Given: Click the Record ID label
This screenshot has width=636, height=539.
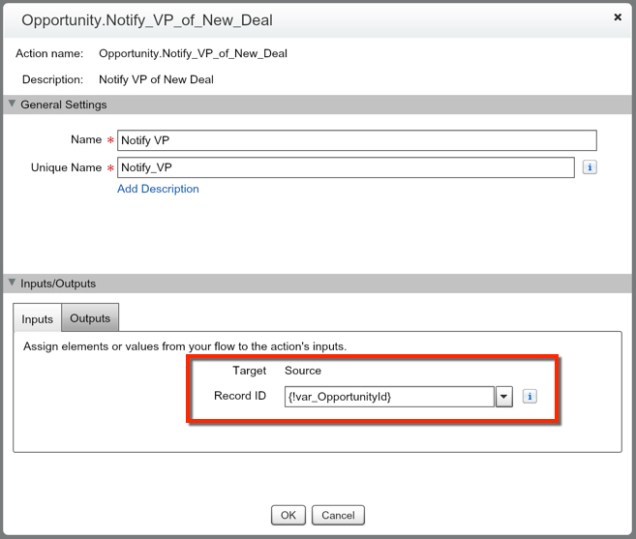Looking at the screenshot, I should (240, 396).
